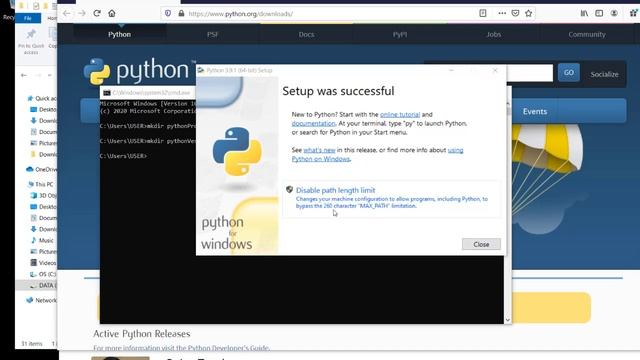Select Music folder in Explorer sidebar
Screen dimensions: 640x360
click(x=42, y=240)
